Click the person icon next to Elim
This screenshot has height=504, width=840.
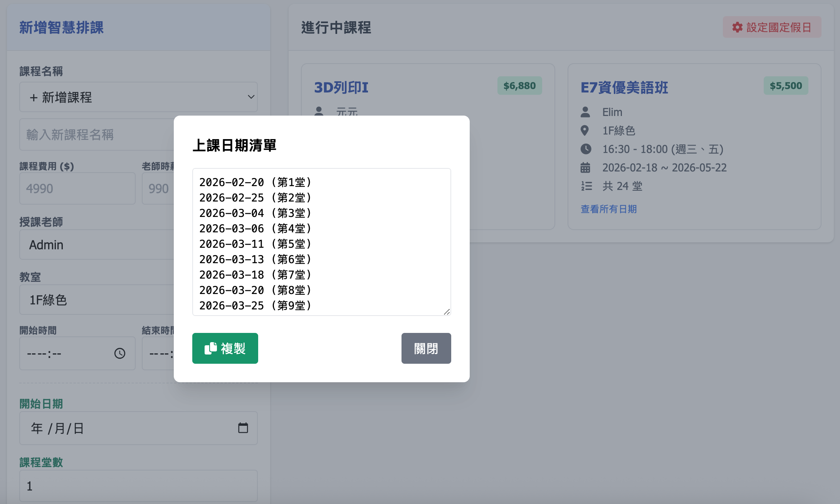tap(585, 112)
